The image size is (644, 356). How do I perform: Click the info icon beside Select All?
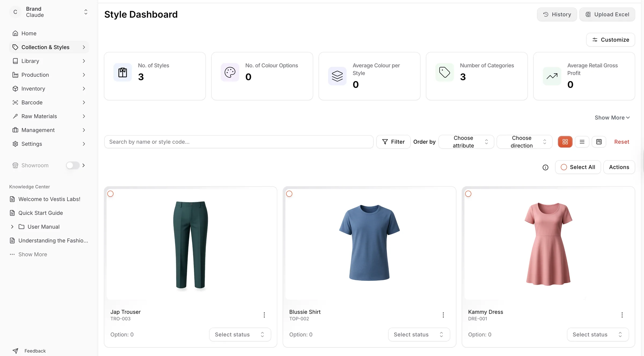546,167
